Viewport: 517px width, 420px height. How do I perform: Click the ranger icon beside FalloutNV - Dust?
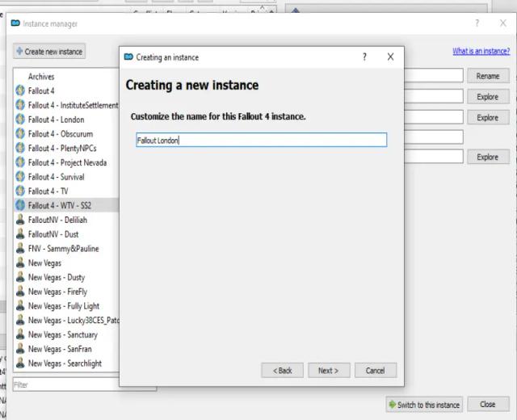pyautogui.click(x=20, y=234)
